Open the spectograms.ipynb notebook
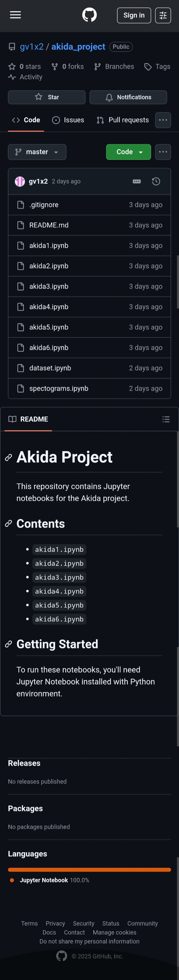 59,388
